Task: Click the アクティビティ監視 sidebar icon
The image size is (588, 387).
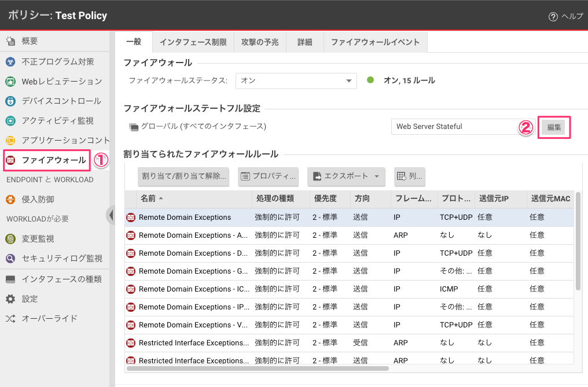Action: click(x=10, y=121)
